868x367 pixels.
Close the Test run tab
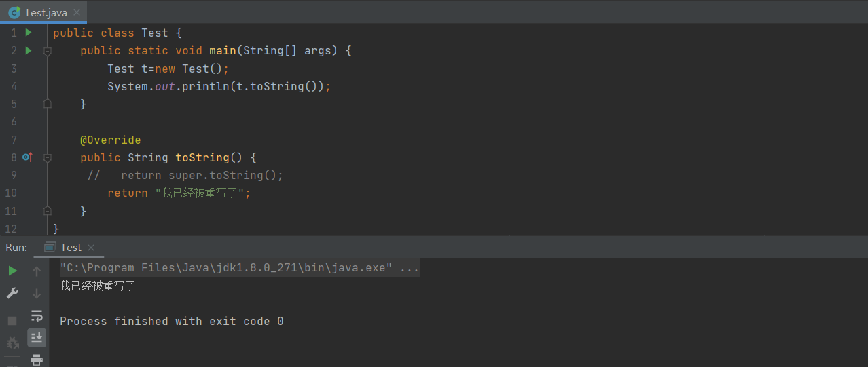(91, 248)
